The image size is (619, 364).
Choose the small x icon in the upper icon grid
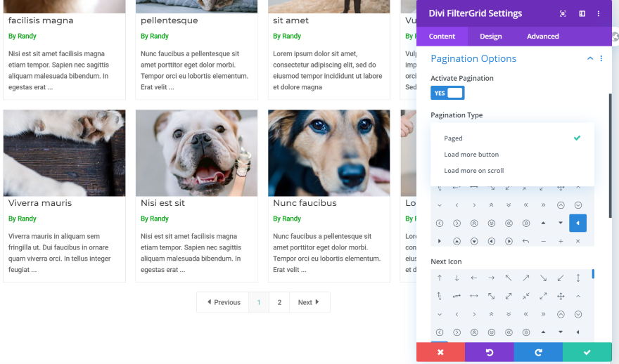578,241
